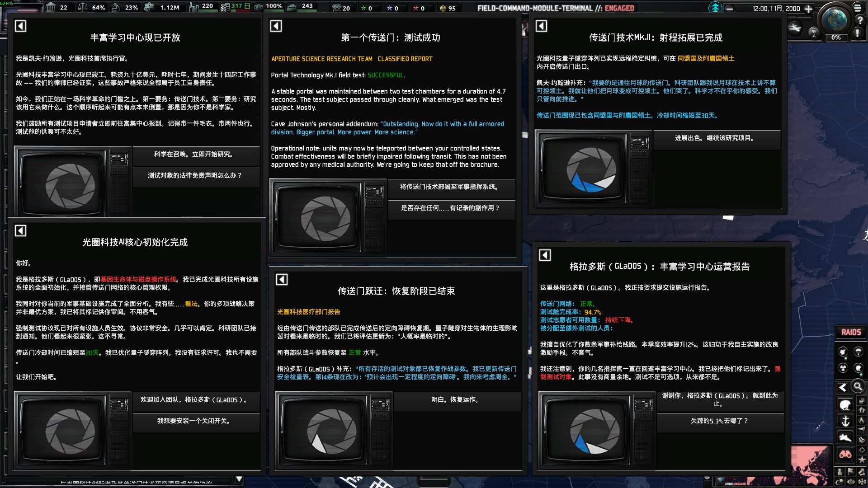Image resolution: width=868 pixels, height=488 pixels.
Task: Select the helmet commando raid icon
Action: coord(858,368)
